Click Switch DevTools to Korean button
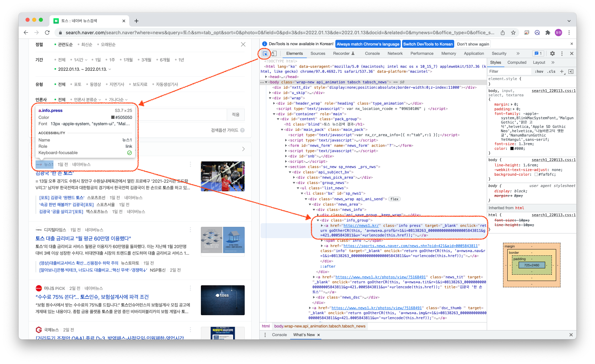595x364 pixels. point(428,44)
